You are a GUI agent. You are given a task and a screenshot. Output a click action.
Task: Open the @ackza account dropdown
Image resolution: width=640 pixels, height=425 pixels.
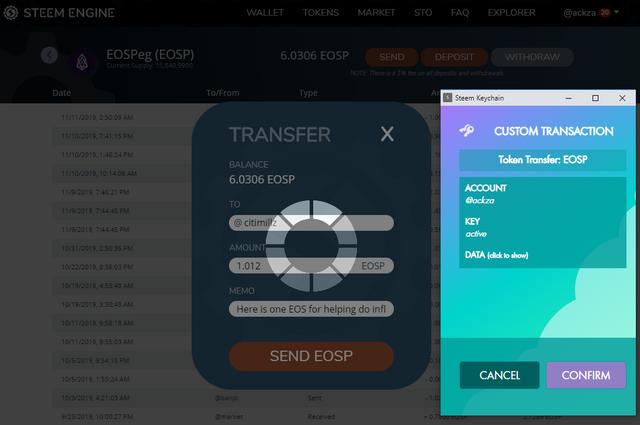(x=591, y=13)
